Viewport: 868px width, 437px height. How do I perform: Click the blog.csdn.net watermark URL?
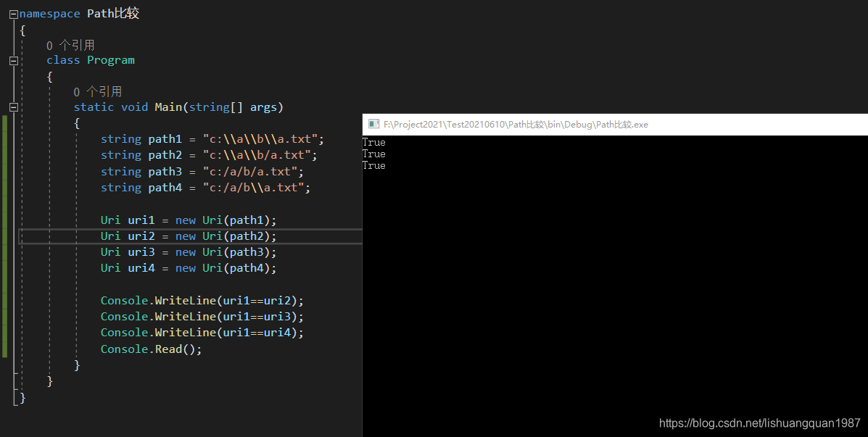click(759, 423)
